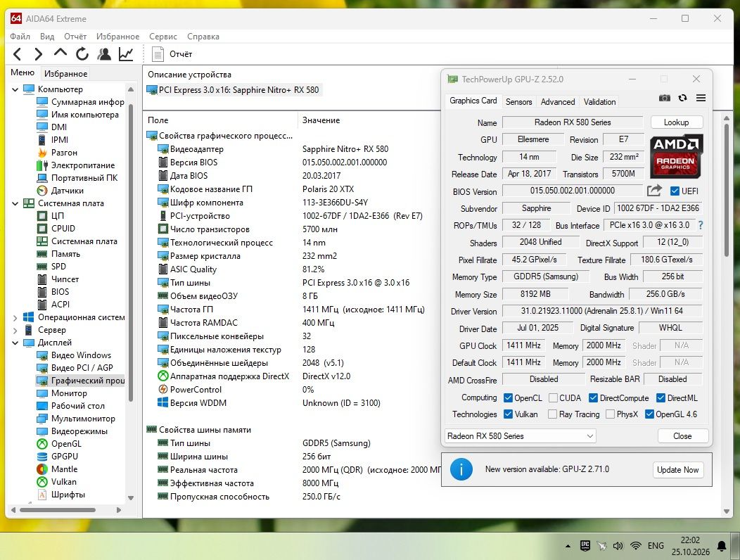Select Vulkan item in the sidebar tree

[x=63, y=482]
